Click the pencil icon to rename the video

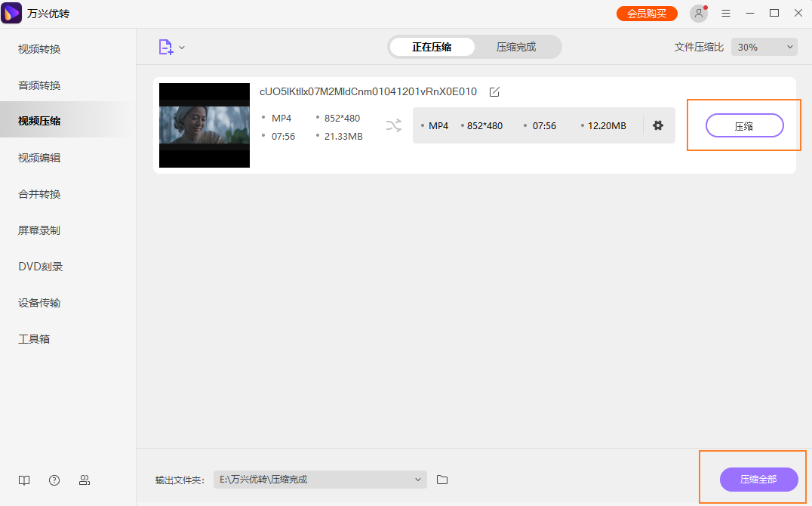tap(494, 92)
